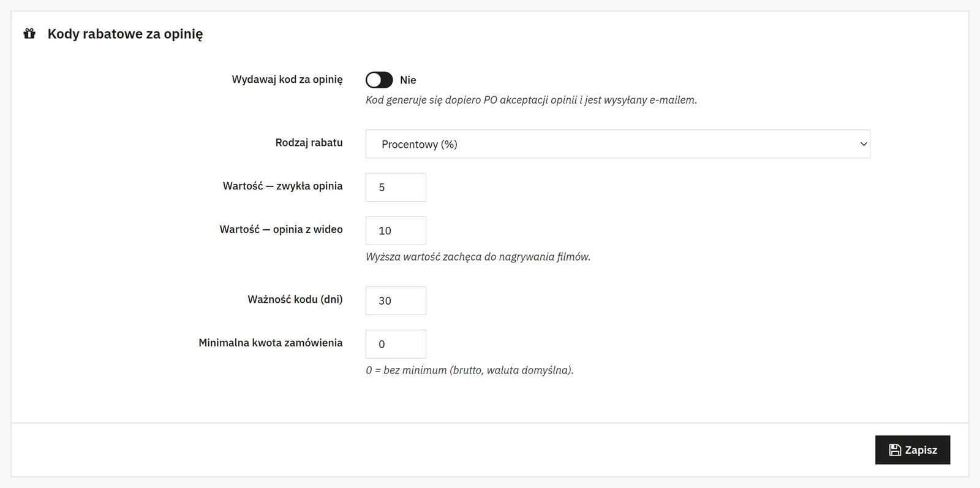Click the floppy disk icon in Zapisz

(895, 450)
